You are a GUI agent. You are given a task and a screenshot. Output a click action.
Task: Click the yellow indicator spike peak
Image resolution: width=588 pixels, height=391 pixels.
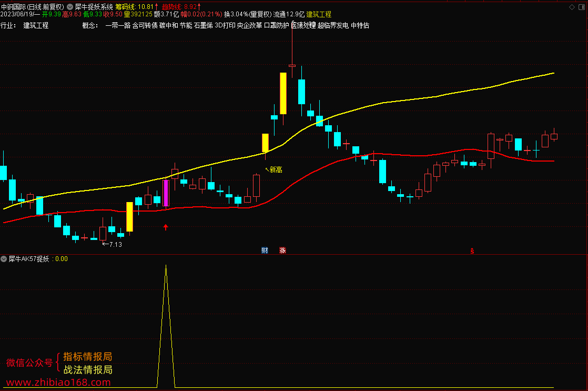point(166,266)
